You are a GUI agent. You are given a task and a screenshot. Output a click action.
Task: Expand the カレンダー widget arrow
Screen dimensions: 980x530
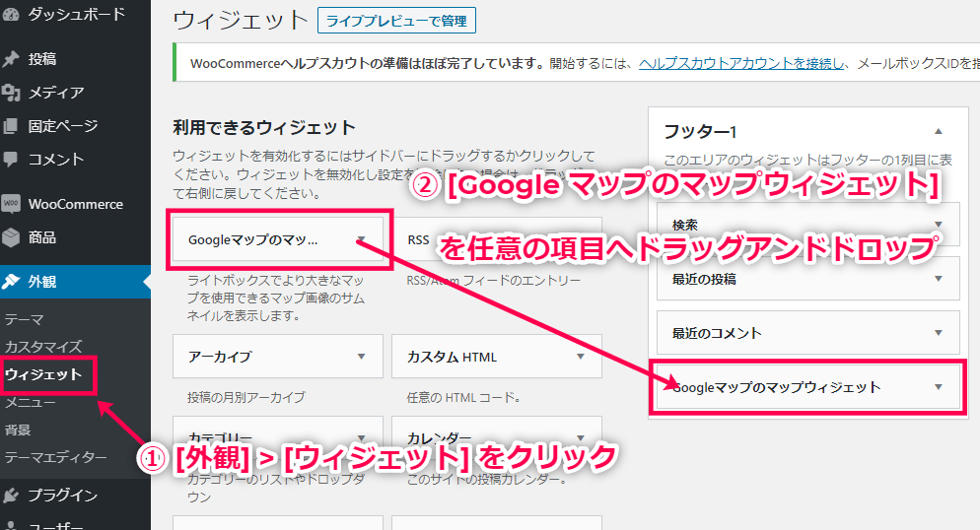(x=581, y=437)
